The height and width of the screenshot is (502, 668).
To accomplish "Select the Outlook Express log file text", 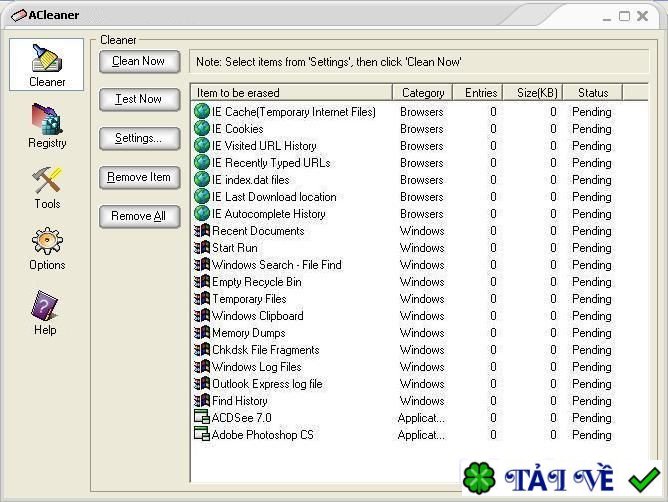I will click(267, 384).
